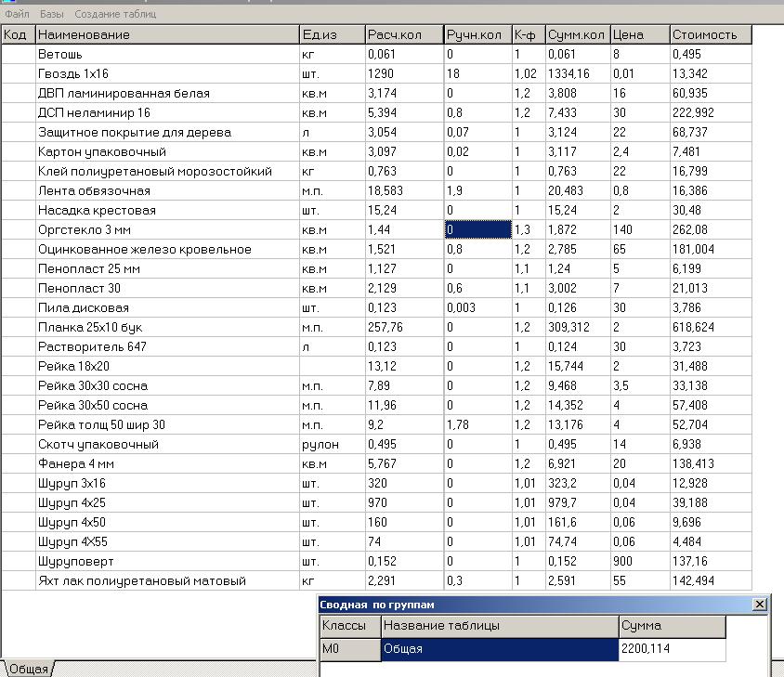Select Защитное покрытие для дерева cell

click(x=167, y=132)
